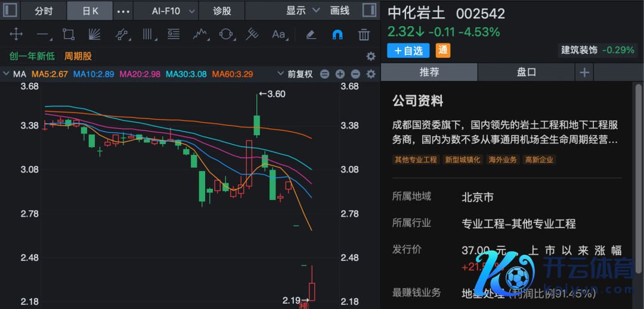Open the AI-F10 dropdown
644x309 pixels.
(174, 11)
